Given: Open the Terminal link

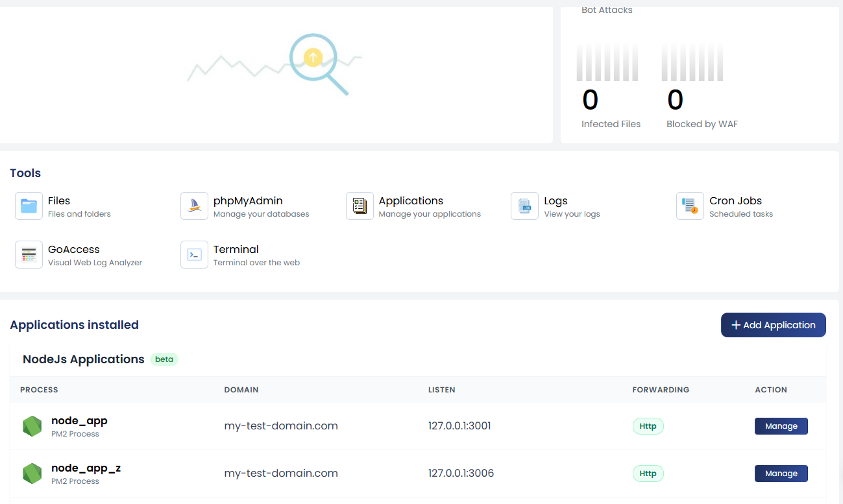Looking at the screenshot, I should (236, 249).
